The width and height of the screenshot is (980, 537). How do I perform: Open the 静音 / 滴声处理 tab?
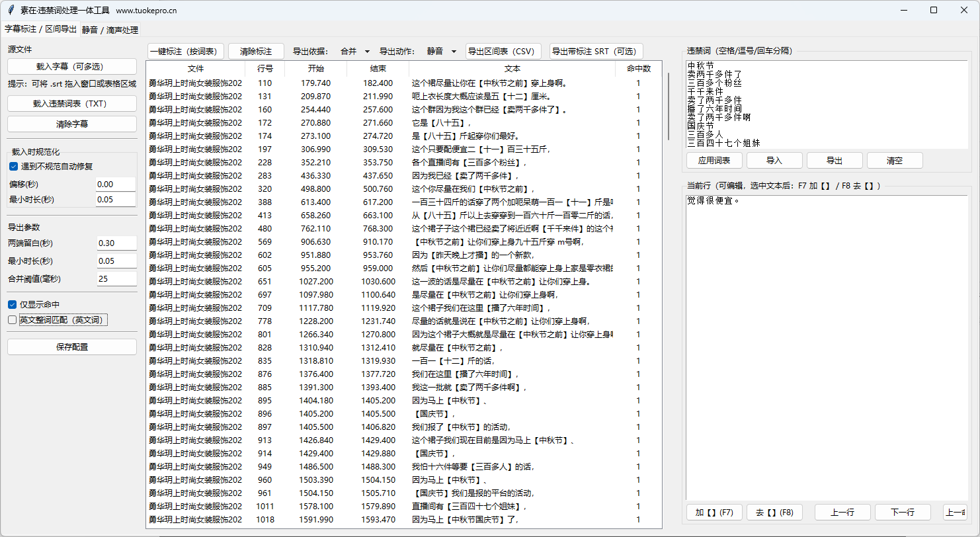[110, 30]
